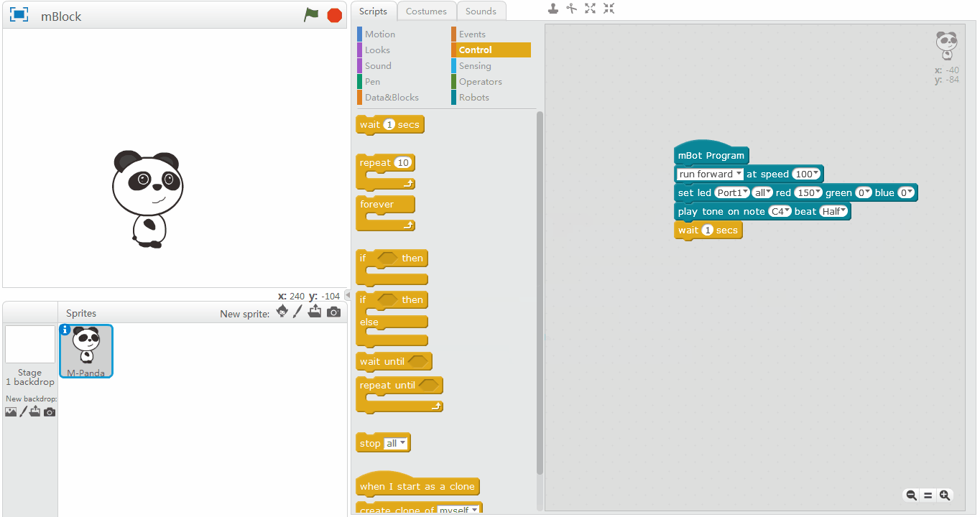Zoom in the scripts area
This screenshot has height=517, width=980.
945,495
